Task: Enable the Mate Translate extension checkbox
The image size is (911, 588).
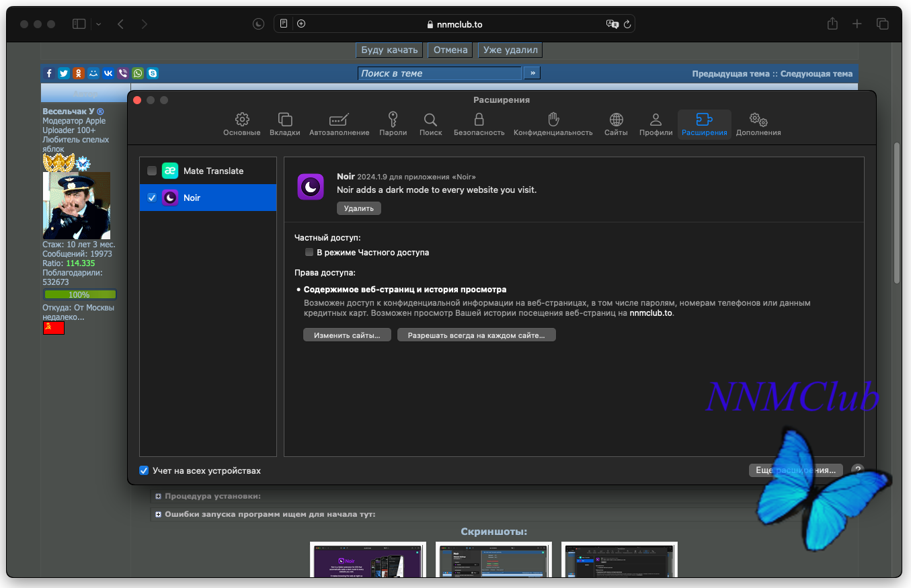Action: point(152,171)
